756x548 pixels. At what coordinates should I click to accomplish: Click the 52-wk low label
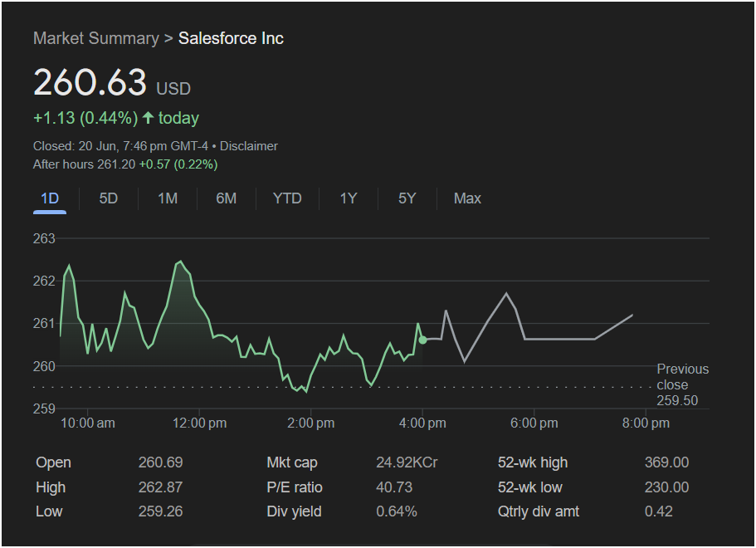[530, 487]
